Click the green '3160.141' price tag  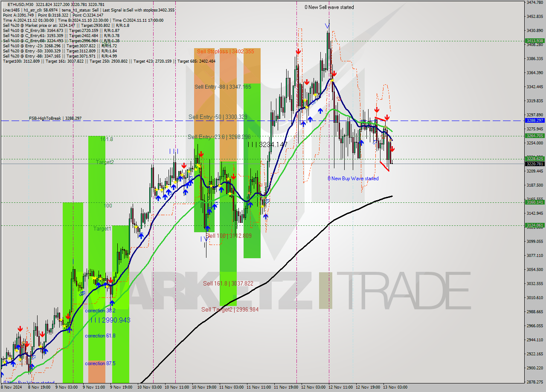tap(534, 202)
